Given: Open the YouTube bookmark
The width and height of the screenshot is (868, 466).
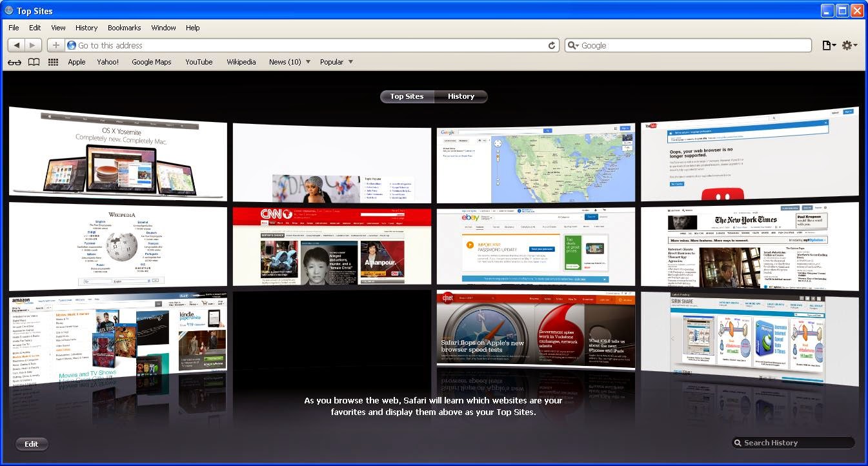Looking at the screenshot, I should click(x=199, y=62).
